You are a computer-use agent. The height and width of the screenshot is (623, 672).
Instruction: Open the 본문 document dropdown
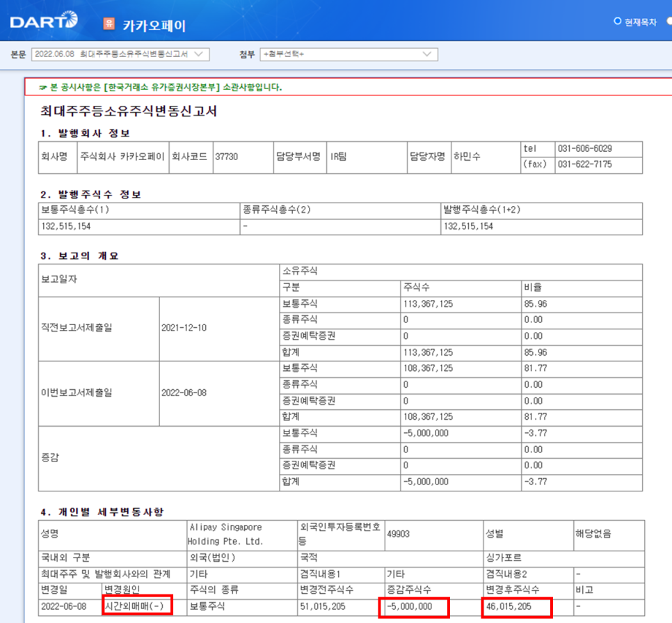point(120,54)
